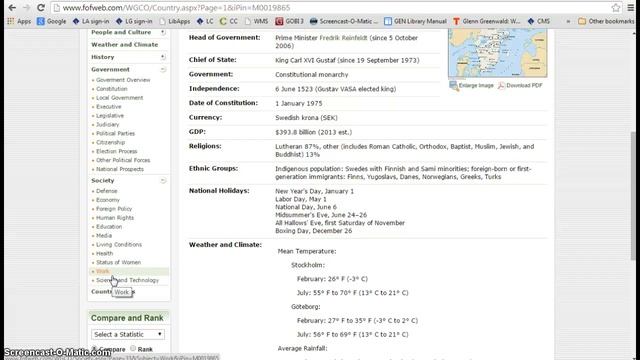Open Weather and Climate in sidebar
640x360 pixels.
click(x=124, y=45)
